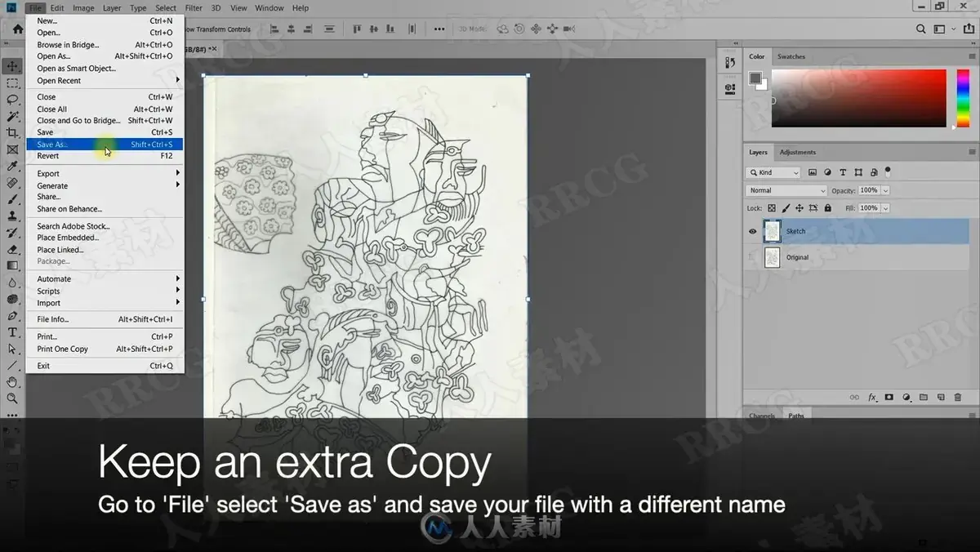Open the Kind filter dropdown
The image size is (980, 552).
773,172
